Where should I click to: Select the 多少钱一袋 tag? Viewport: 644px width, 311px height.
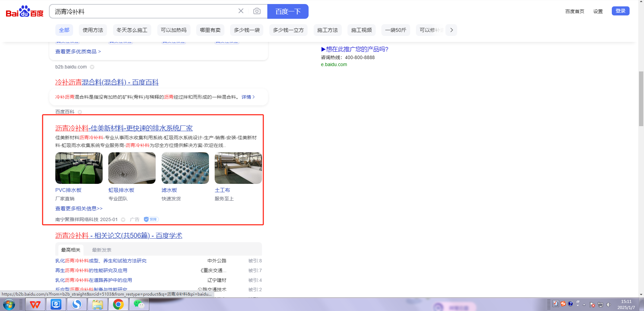pyautogui.click(x=247, y=30)
